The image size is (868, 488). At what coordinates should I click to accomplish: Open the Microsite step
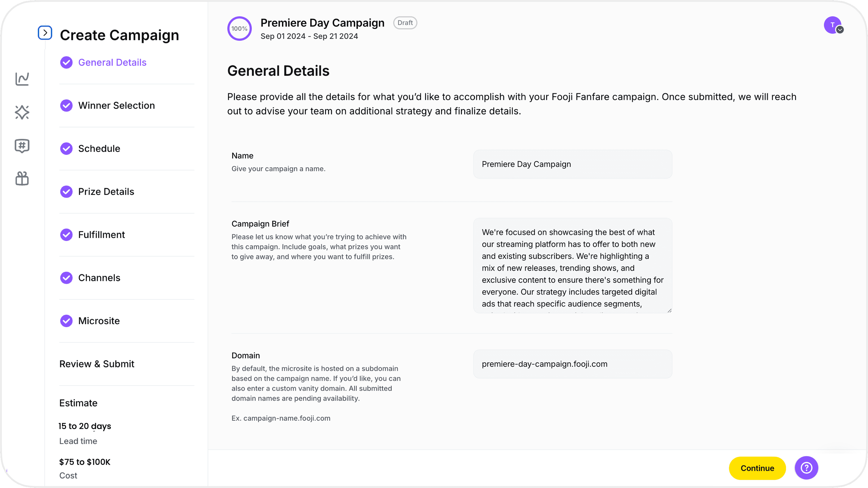[x=99, y=321]
